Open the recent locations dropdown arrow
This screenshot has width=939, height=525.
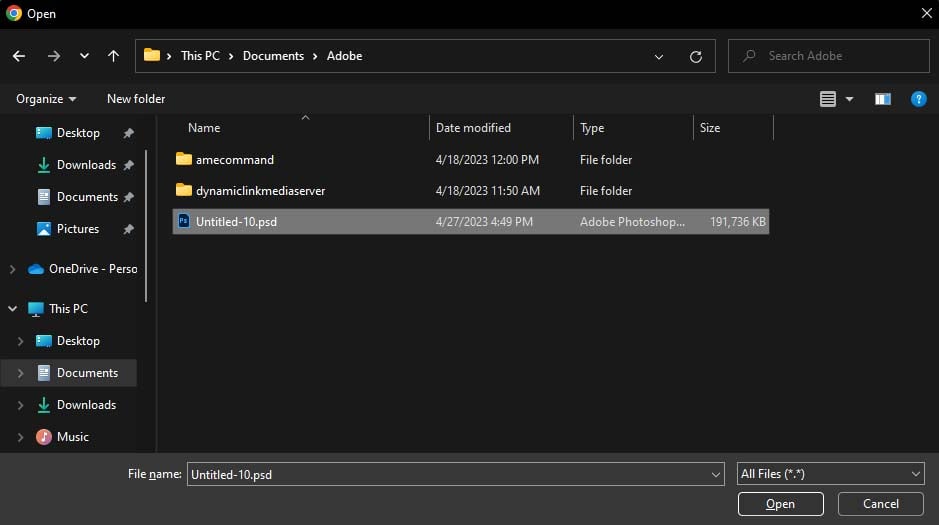point(84,56)
